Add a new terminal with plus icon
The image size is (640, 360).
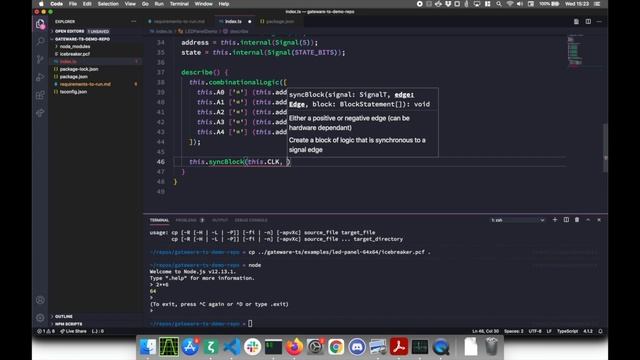pyautogui.click(x=555, y=220)
